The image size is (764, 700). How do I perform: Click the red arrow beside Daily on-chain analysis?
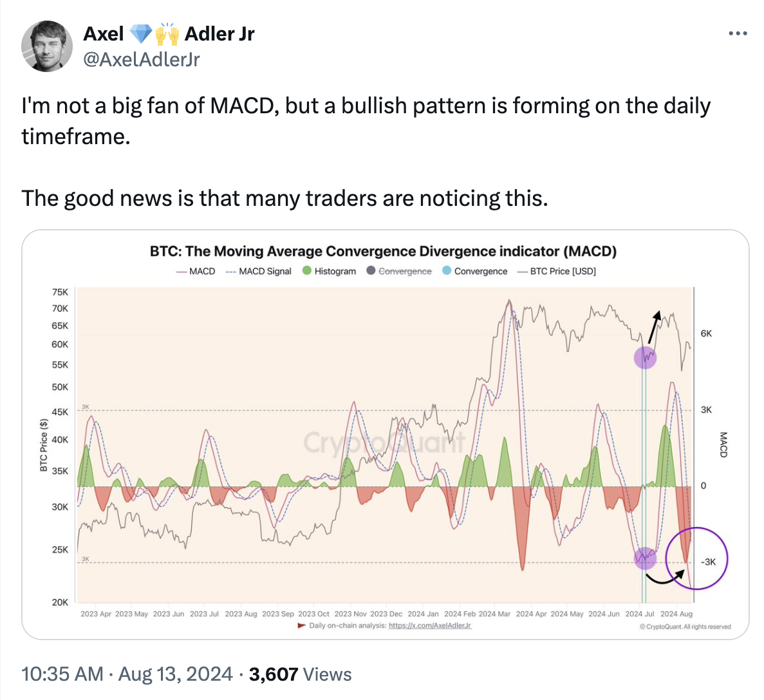[301, 625]
